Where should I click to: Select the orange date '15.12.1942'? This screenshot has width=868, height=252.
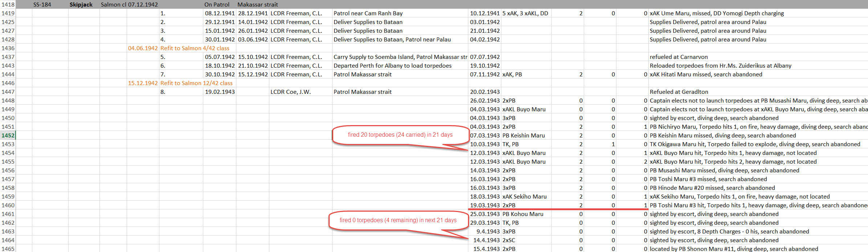pyautogui.click(x=143, y=83)
